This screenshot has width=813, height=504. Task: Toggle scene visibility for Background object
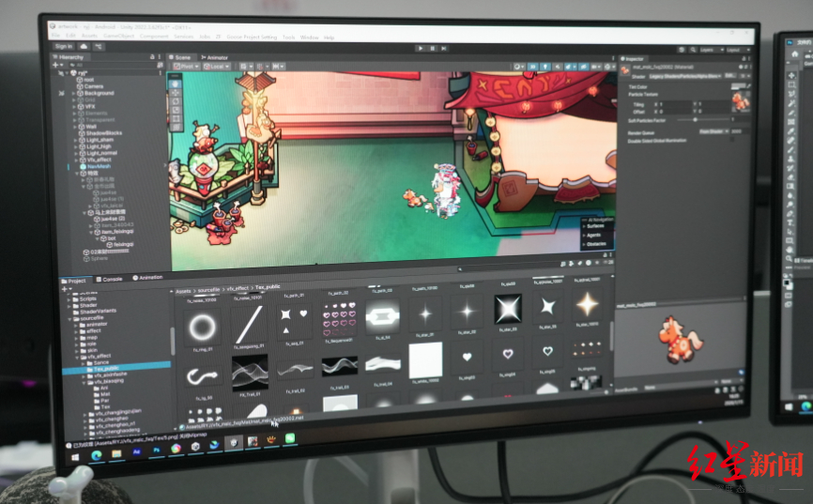[x=61, y=93]
